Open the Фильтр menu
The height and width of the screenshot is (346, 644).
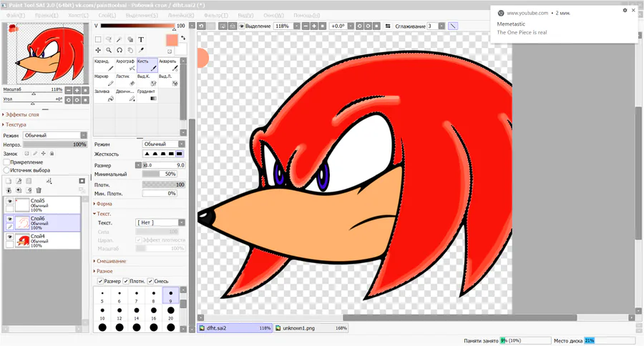click(215, 15)
